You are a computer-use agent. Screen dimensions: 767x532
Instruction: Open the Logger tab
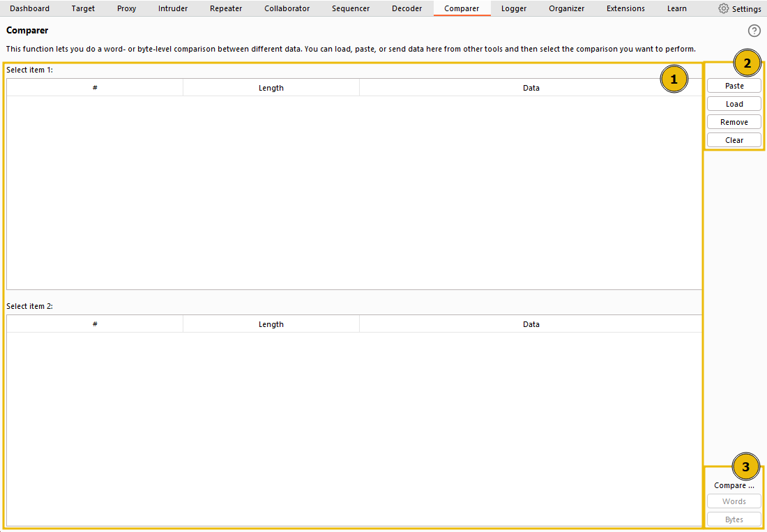(x=514, y=8)
